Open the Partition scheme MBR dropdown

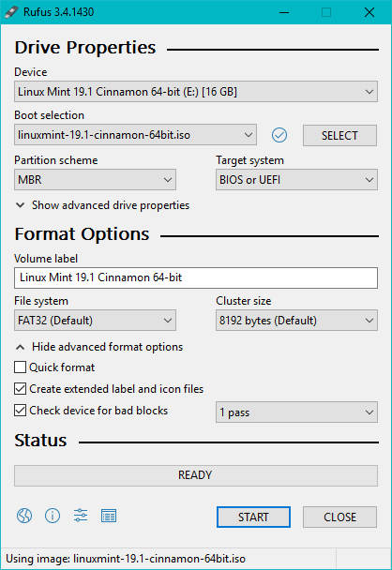[95, 180]
